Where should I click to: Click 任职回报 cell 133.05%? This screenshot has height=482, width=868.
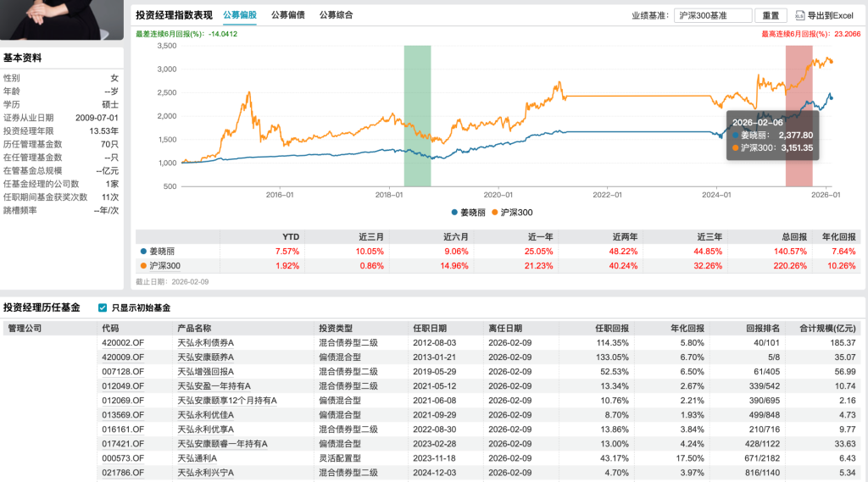(612, 357)
